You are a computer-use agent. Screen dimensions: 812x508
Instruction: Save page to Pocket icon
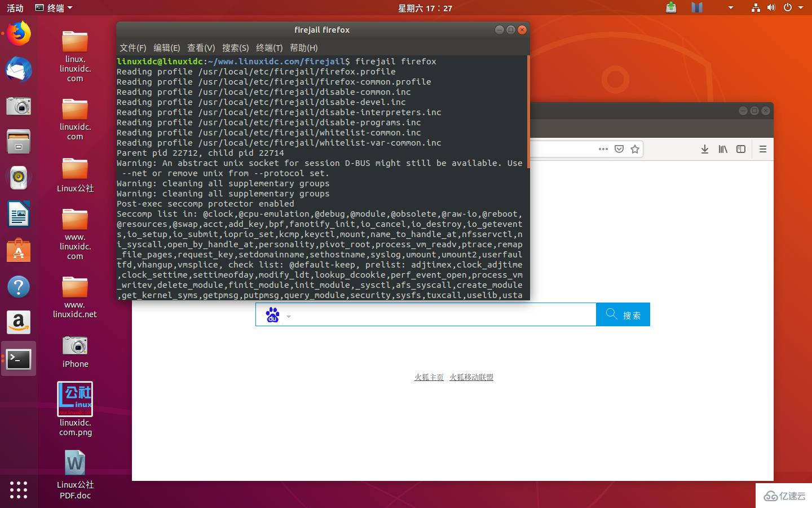(619, 149)
